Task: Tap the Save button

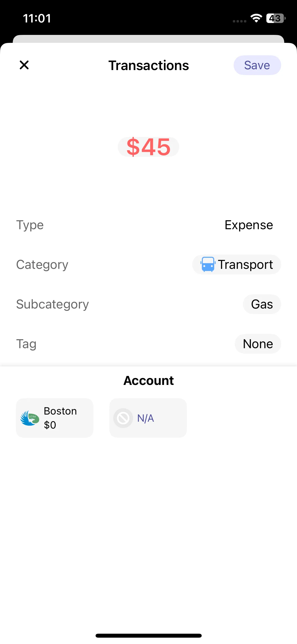Action: coord(257,65)
